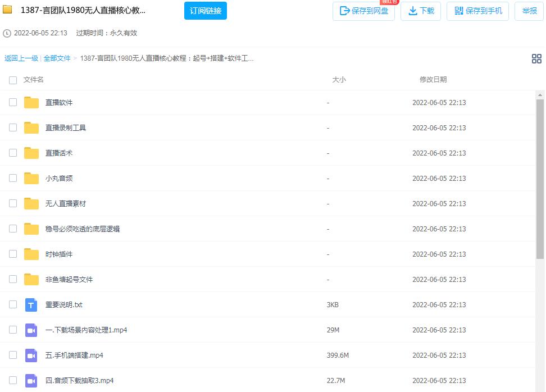Check the box for 重要说明.txt
The height and width of the screenshot is (392, 546).
coord(13,304)
